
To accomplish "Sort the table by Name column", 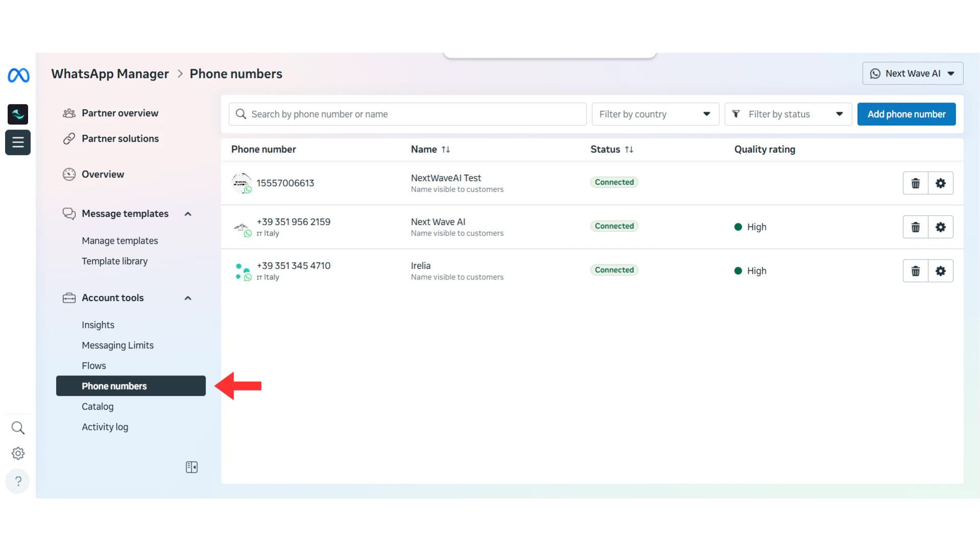I will (x=446, y=149).
